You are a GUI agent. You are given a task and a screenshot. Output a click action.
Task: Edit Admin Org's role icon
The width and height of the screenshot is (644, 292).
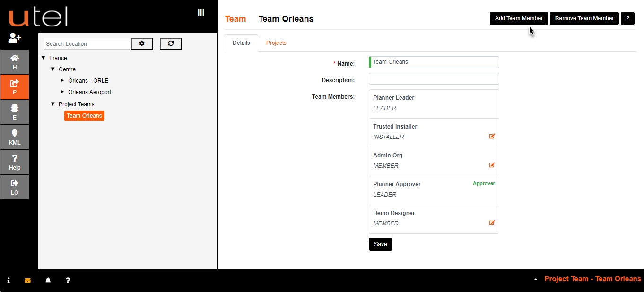pyautogui.click(x=492, y=165)
